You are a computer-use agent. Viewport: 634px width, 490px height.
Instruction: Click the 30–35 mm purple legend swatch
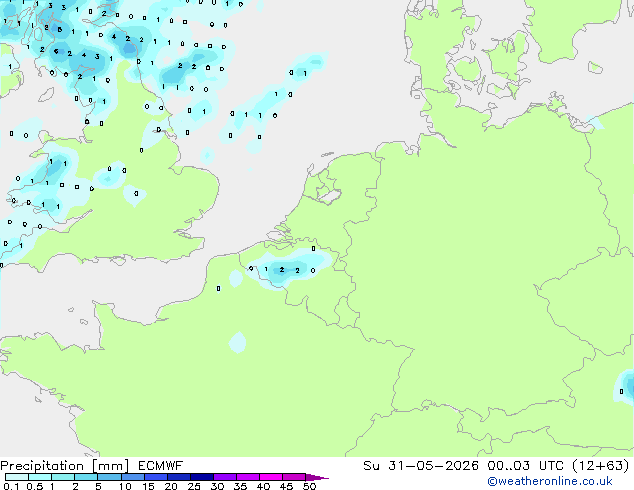[x=225, y=477]
